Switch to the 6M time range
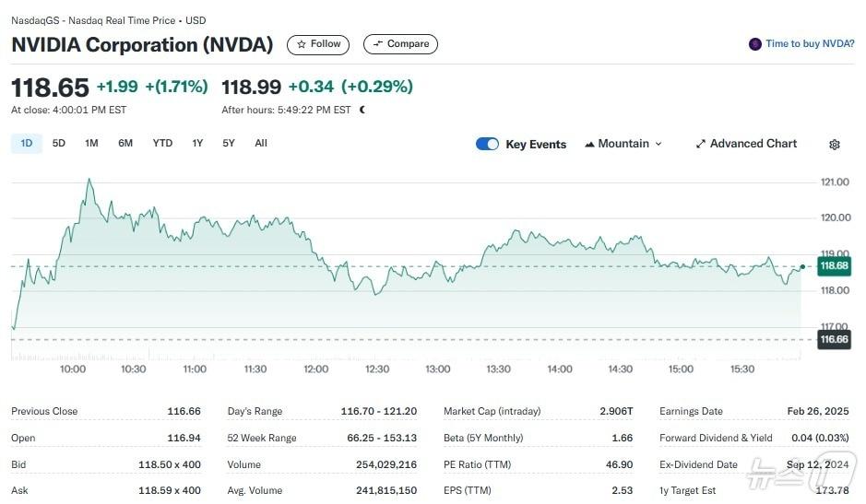This screenshot has height=504, width=866. point(125,144)
